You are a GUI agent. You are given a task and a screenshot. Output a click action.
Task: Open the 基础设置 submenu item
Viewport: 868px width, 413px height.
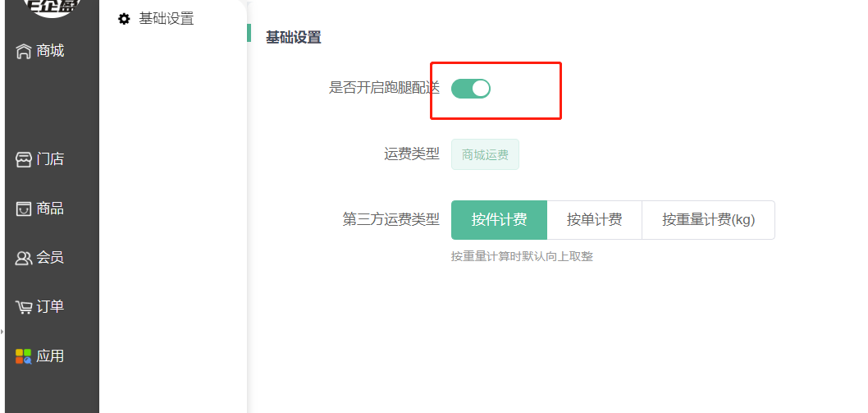[x=167, y=19]
